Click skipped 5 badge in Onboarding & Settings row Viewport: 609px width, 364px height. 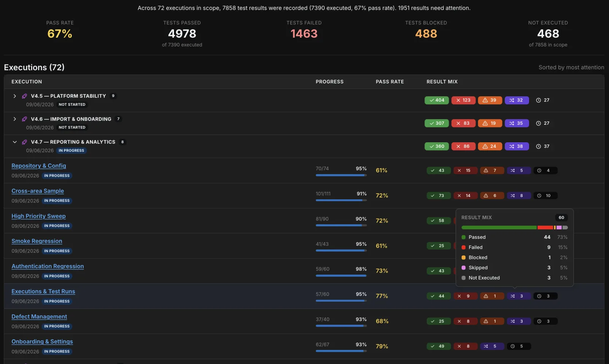(492, 346)
